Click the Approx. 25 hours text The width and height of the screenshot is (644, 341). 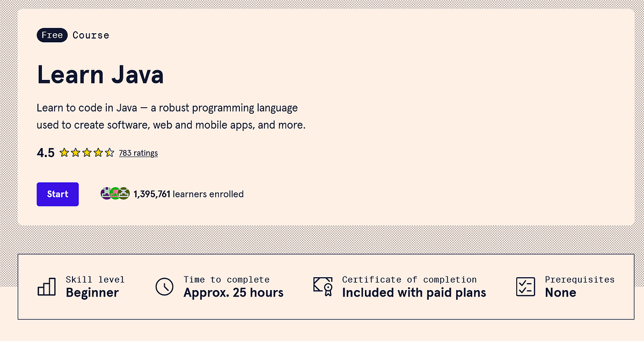point(233,293)
